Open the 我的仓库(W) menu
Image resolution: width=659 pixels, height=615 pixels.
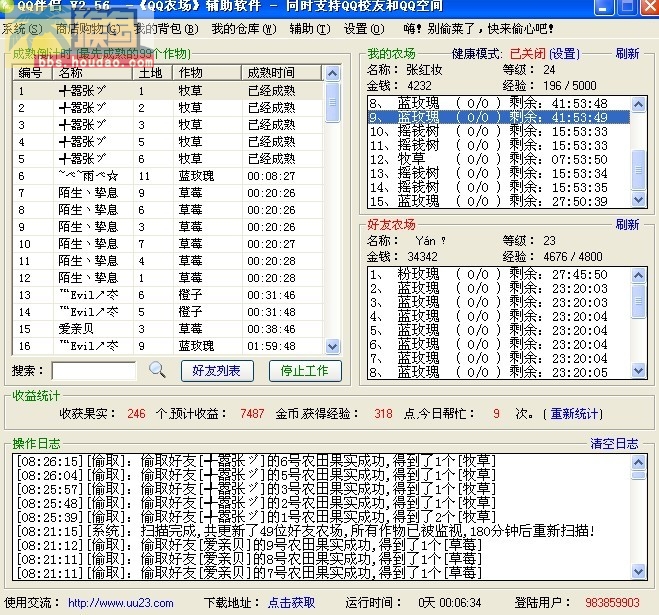[x=244, y=29]
